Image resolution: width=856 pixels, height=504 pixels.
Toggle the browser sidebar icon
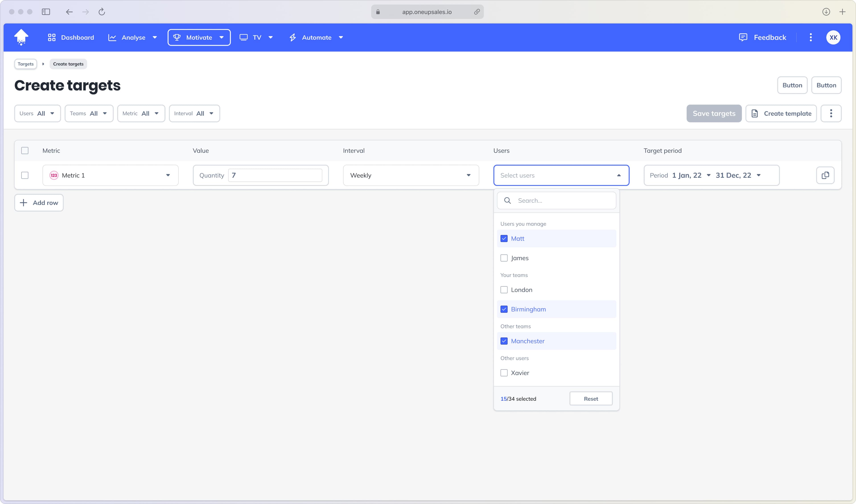point(46,12)
